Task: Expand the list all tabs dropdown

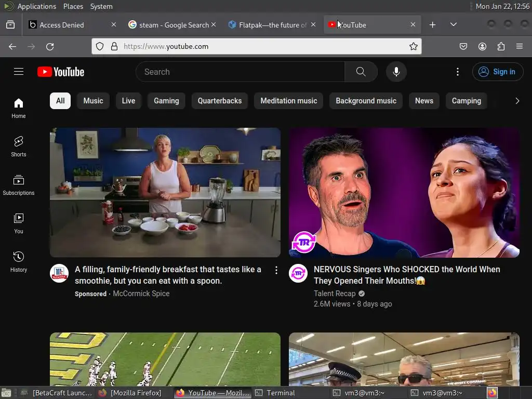Action: pyautogui.click(x=453, y=25)
